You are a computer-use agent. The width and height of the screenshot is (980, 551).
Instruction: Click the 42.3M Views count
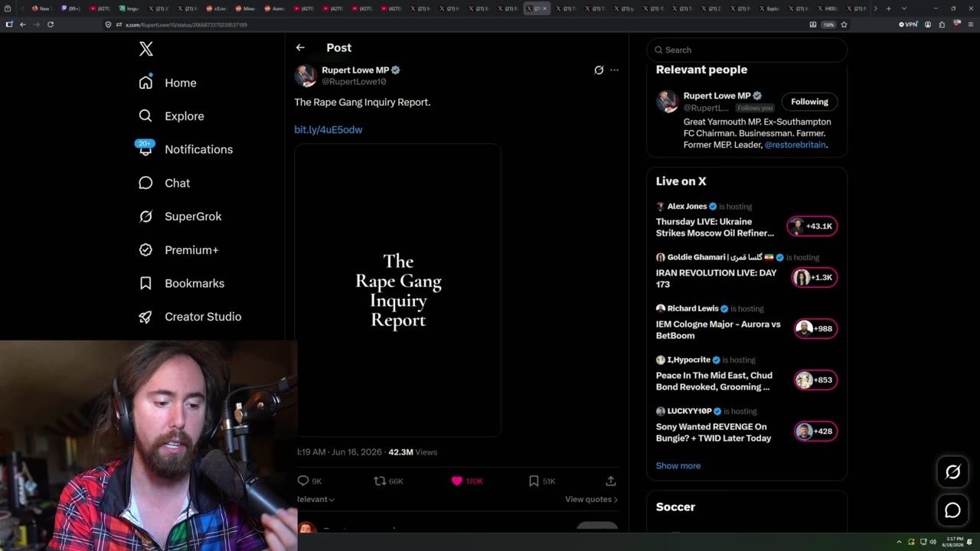pos(413,452)
